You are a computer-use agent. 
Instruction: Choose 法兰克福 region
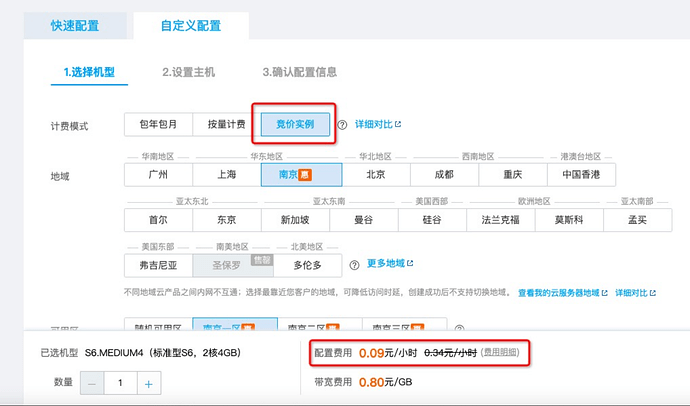tap(501, 220)
